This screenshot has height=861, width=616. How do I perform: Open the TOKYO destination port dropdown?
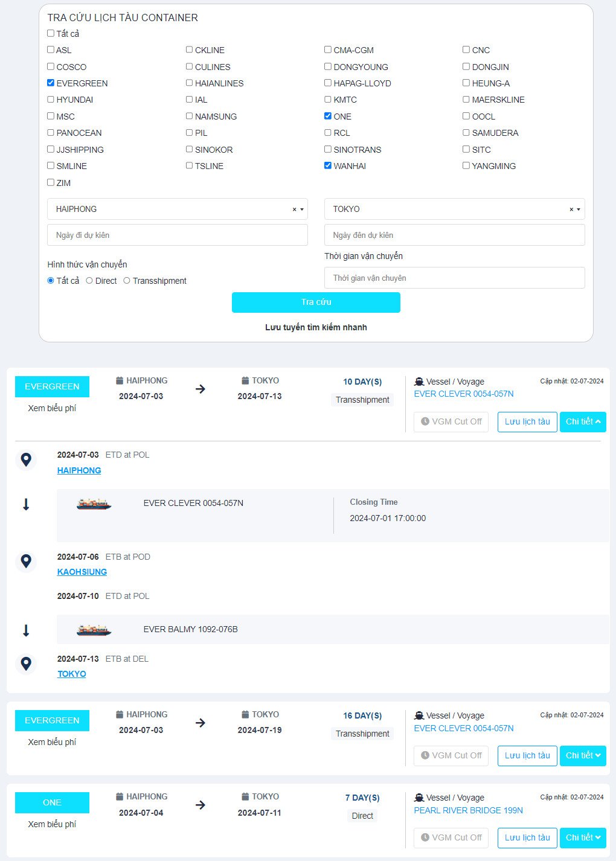(577, 209)
